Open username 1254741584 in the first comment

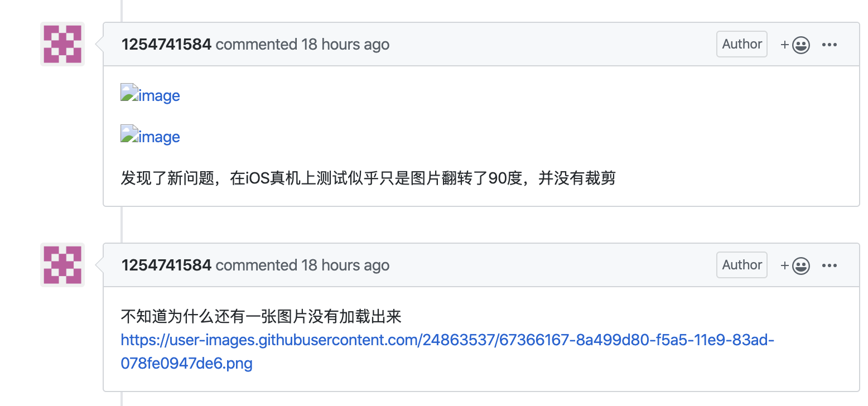point(166,44)
